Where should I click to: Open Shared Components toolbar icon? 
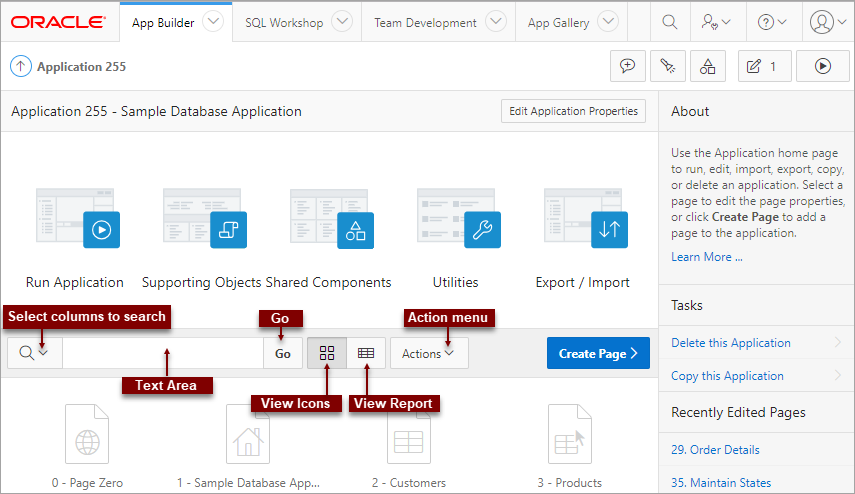point(708,66)
